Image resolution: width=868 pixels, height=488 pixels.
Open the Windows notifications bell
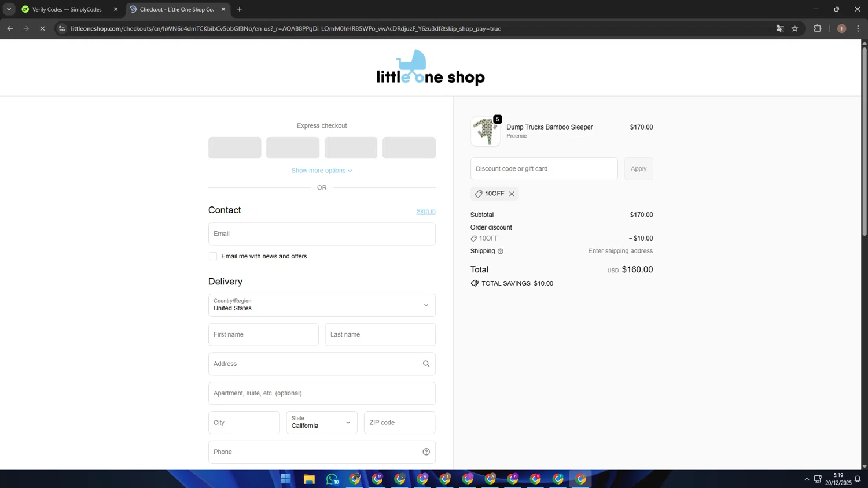tap(858, 479)
